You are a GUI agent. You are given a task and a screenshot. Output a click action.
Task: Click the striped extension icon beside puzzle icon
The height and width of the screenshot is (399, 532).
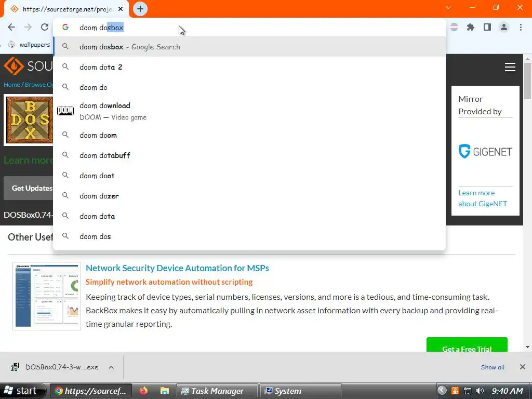pyautogui.click(x=454, y=27)
